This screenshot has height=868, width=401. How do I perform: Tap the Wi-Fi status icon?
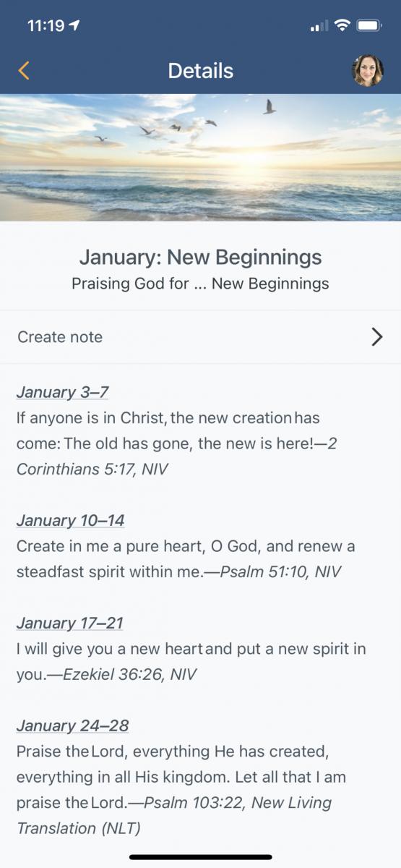click(341, 26)
